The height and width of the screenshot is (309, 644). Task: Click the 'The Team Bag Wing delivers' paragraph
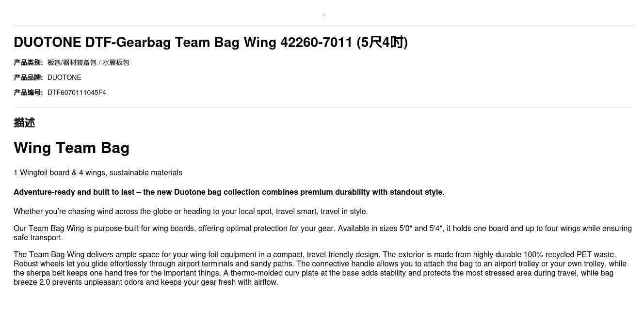point(315,255)
